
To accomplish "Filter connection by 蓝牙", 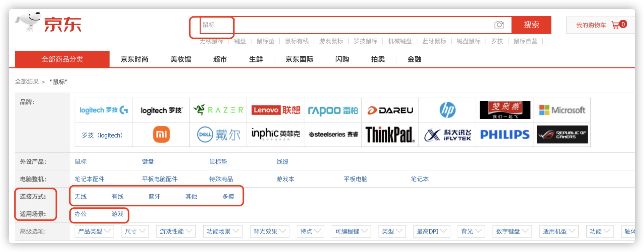I will tap(154, 196).
